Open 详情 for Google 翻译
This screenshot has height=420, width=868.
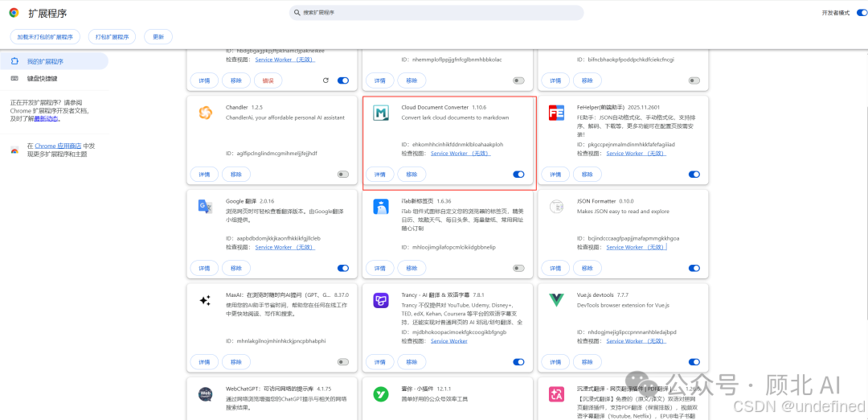204,268
